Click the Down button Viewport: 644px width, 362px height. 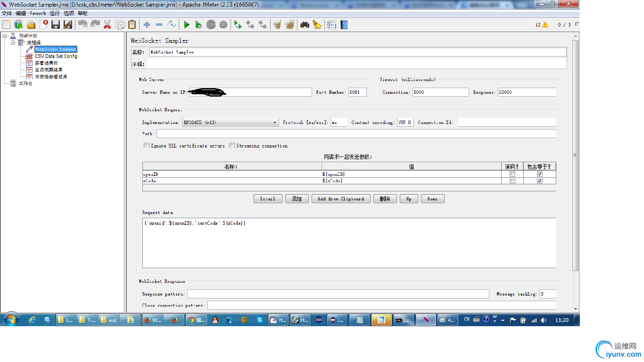click(x=433, y=199)
